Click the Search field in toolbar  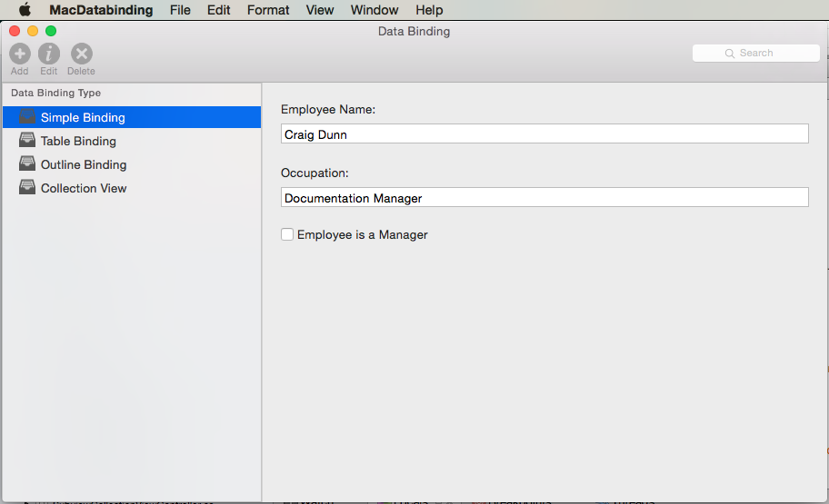pos(756,53)
